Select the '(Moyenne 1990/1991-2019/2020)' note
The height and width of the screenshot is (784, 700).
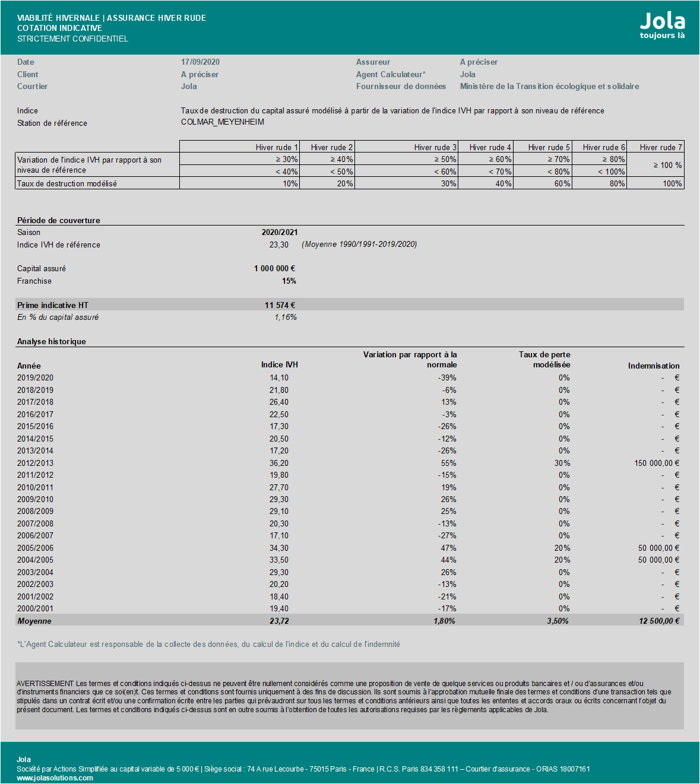click(x=359, y=244)
